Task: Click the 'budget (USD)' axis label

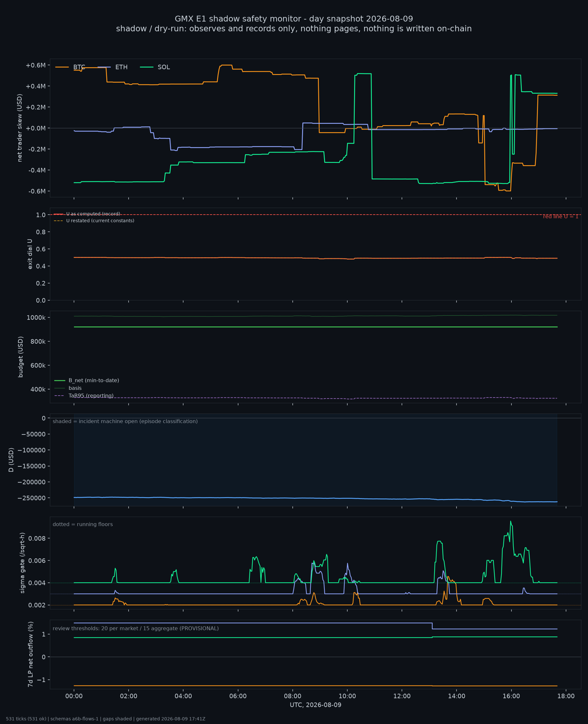Action: (x=20, y=357)
